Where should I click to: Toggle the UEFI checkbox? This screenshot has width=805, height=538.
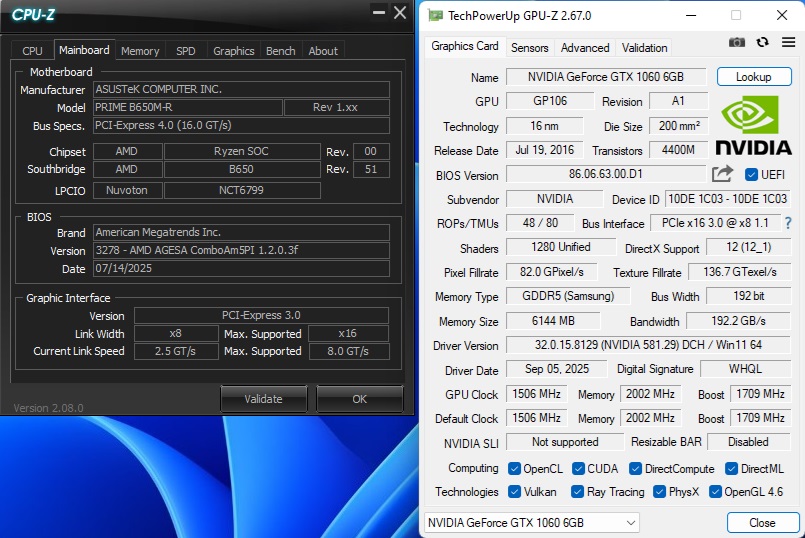pos(751,175)
